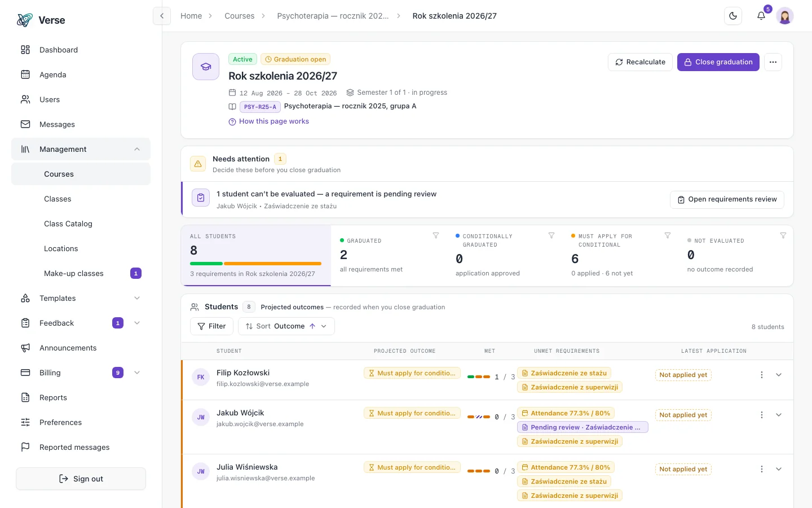Open Reports page from sidebar

81,397
